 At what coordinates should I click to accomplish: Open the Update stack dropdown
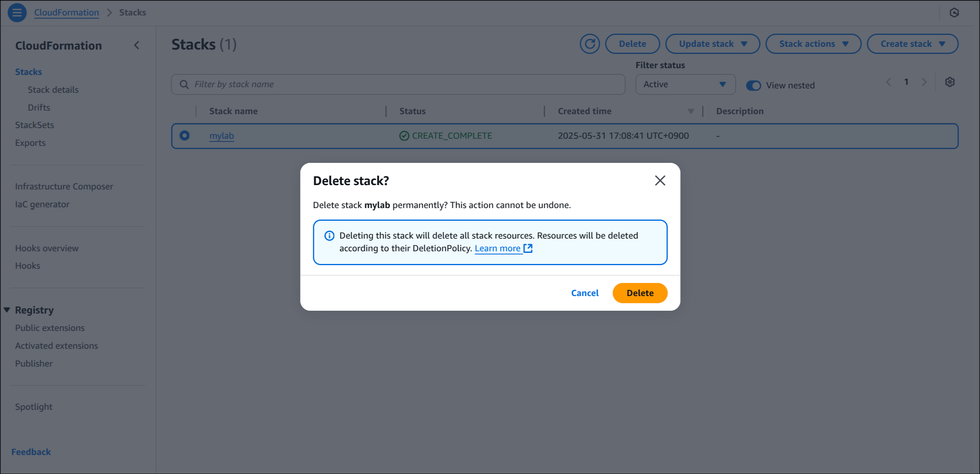tap(713, 44)
